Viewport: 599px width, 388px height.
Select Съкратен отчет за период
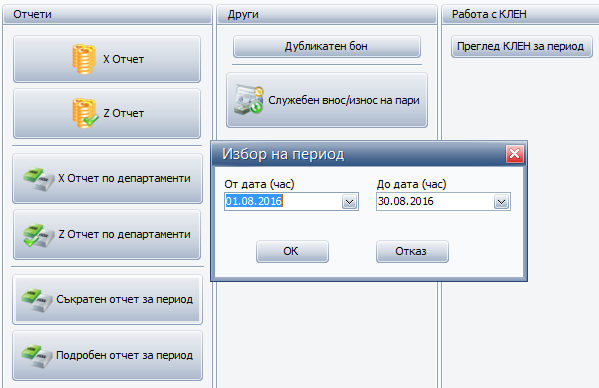click(x=107, y=299)
